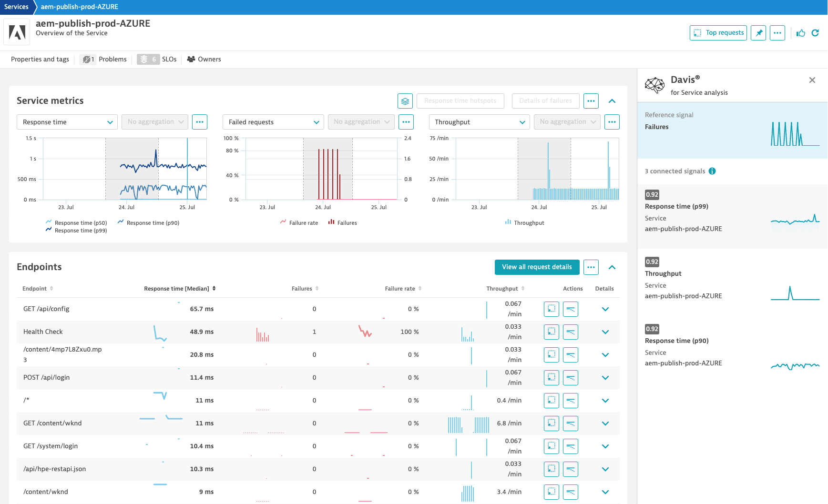The height and width of the screenshot is (504, 828).
Task: Open Properties and tags tab
Action: coord(40,59)
